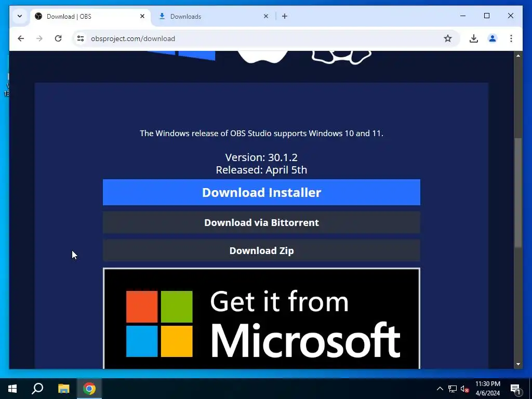Select the Linux platform logo
The height and width of the screenshot is (399, 532).
(342, 57)
